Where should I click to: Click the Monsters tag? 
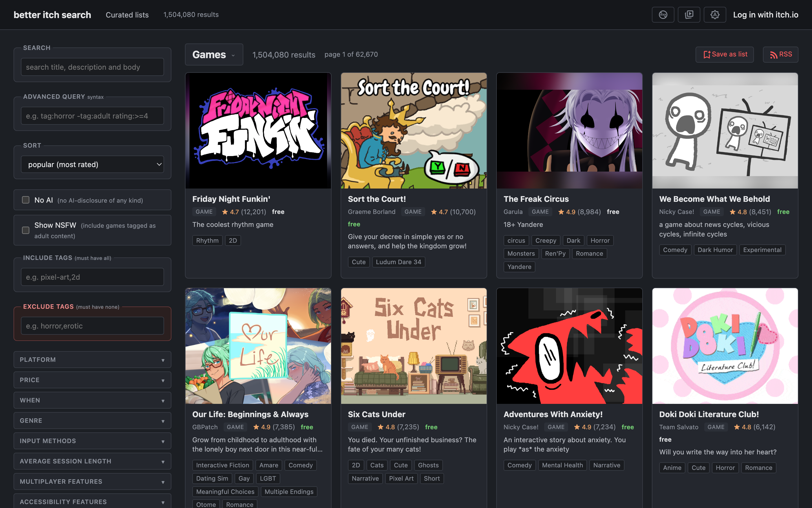521,254
